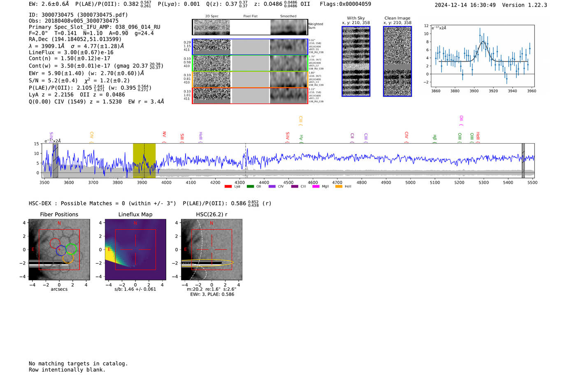Select the green-outlined 2D spectrum row
The height and width of the screenshot is (392, 576).
click(x=250, y=63)
